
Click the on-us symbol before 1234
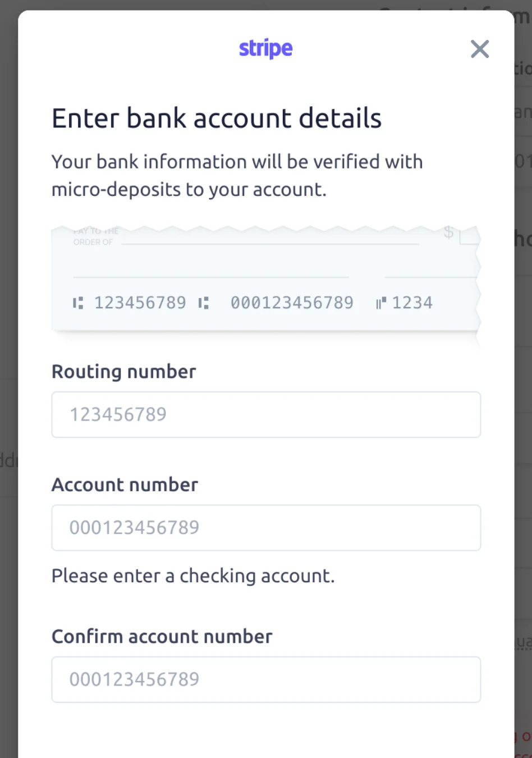[382, 303]
